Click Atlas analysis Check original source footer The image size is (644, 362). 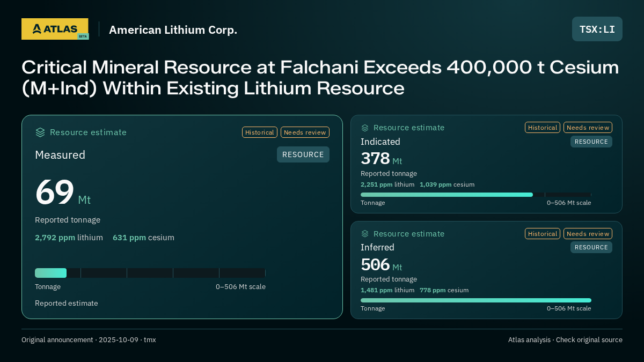(565, 340)
